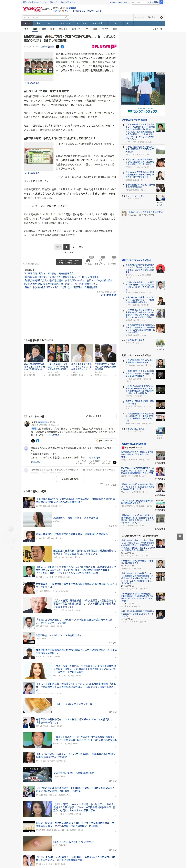This screenshot has width=186, height=868.
Task: Open the second article image thumbnail
Action: point(39,157)
